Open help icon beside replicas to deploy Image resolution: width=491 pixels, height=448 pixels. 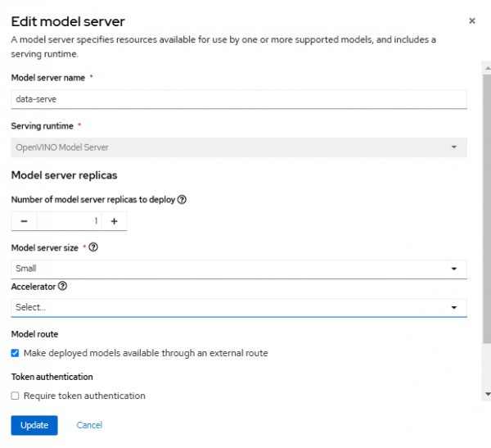tap(182, 200)
